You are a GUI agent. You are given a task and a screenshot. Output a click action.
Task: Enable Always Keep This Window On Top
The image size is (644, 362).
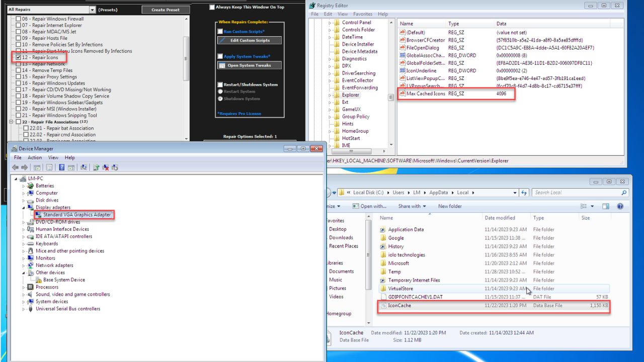[x=212, y=7]
